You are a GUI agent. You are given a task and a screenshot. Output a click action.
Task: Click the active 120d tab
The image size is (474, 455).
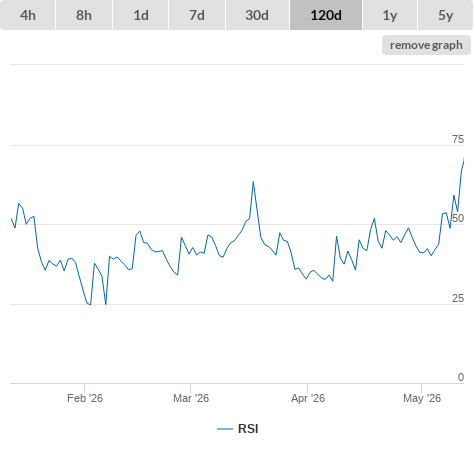[x=326, y=15]
